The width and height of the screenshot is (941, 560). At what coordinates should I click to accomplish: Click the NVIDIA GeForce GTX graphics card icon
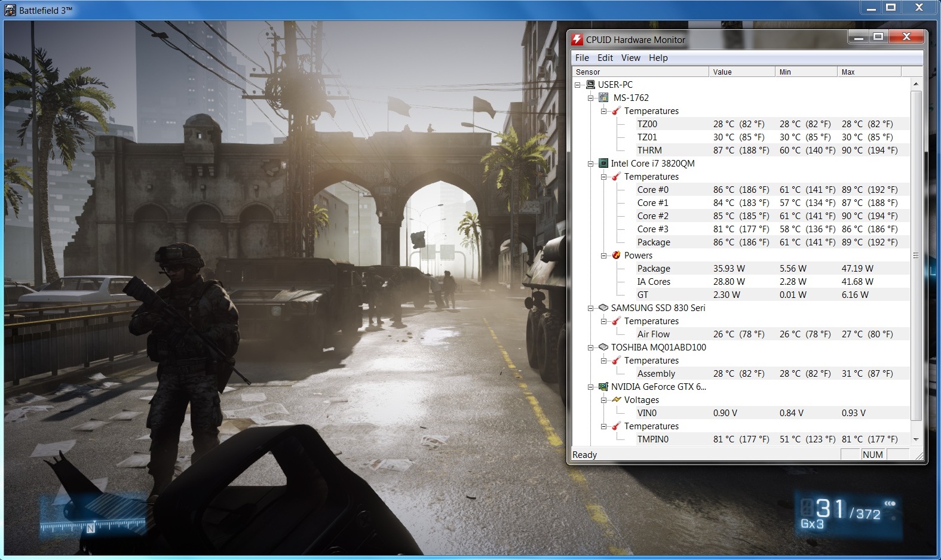pos(603,387)
